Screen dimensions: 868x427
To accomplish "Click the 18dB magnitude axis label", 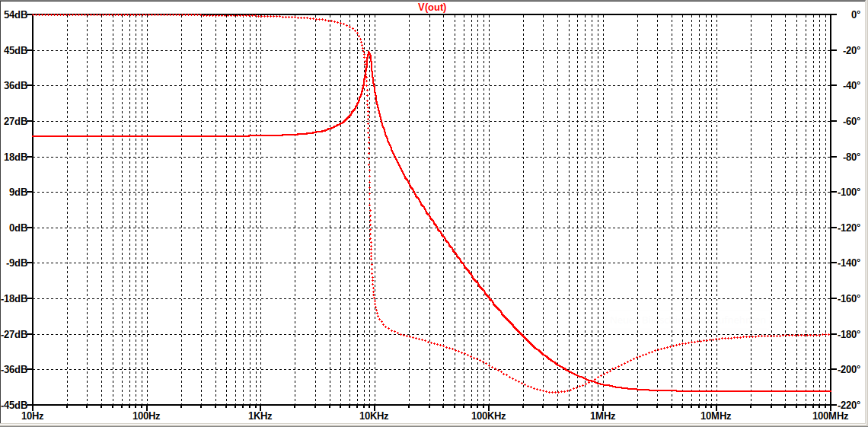I will pos(14,157).
